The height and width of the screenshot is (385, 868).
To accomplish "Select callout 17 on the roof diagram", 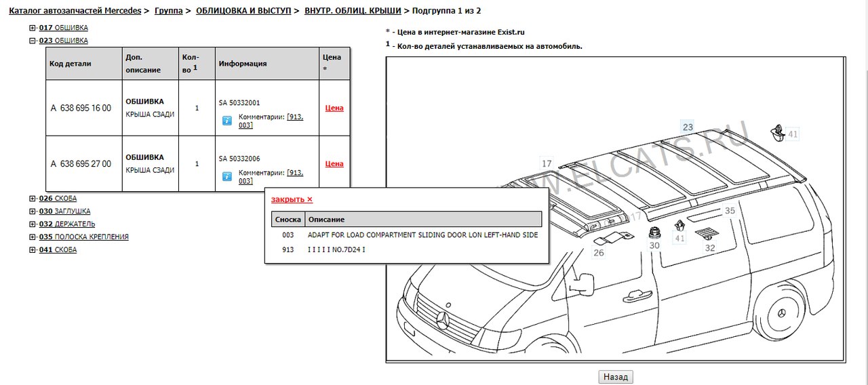I will click(547, 163).
